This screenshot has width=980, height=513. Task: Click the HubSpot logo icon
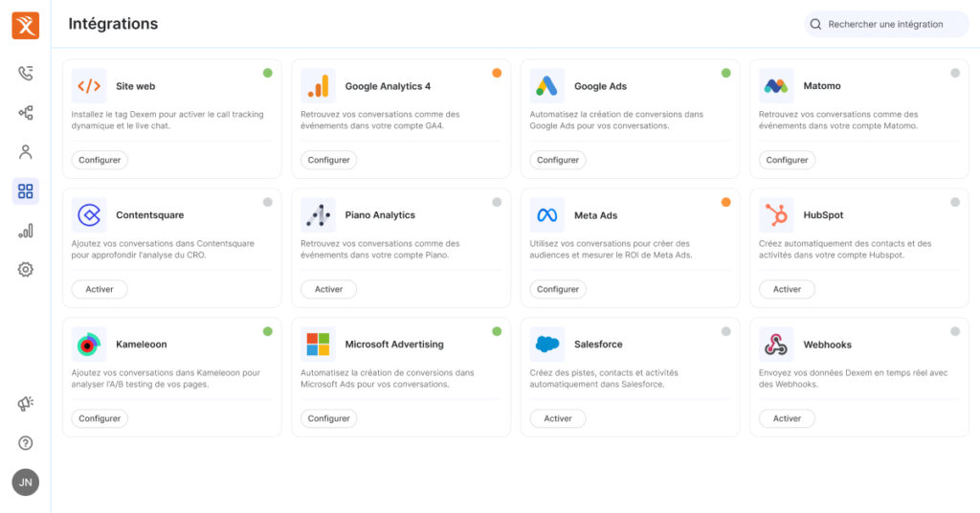pyautogui.click(x=776, y=215)
